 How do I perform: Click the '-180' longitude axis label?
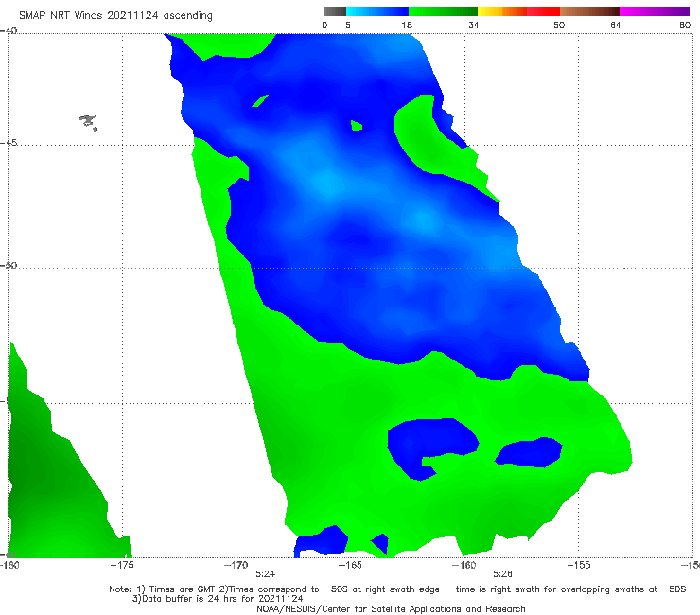click(9, 565)
